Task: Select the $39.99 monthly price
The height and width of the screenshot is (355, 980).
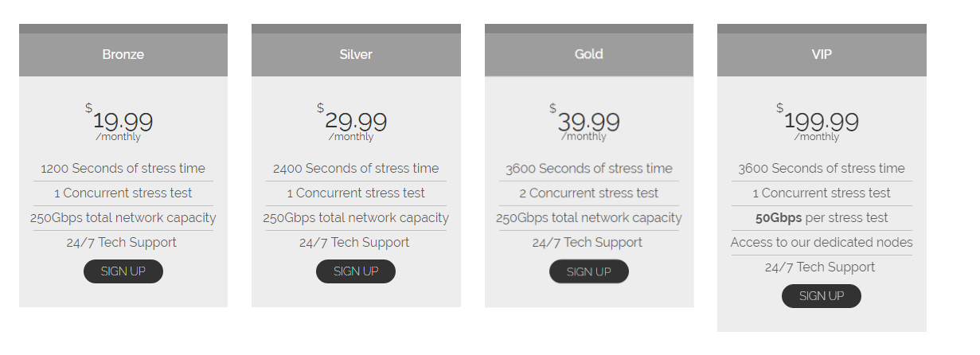Action: [588, 122]
